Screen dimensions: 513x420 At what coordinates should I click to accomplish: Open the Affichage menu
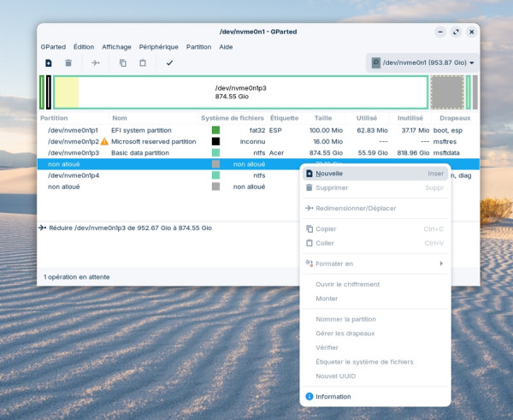116,47
